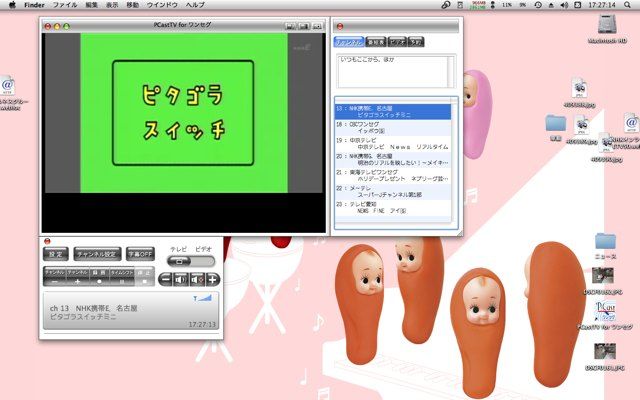Open the 設定 settings button
Image resolution: width=640 pixels, height=400 pixels.
pyautogui.click(x=56, y=254)
